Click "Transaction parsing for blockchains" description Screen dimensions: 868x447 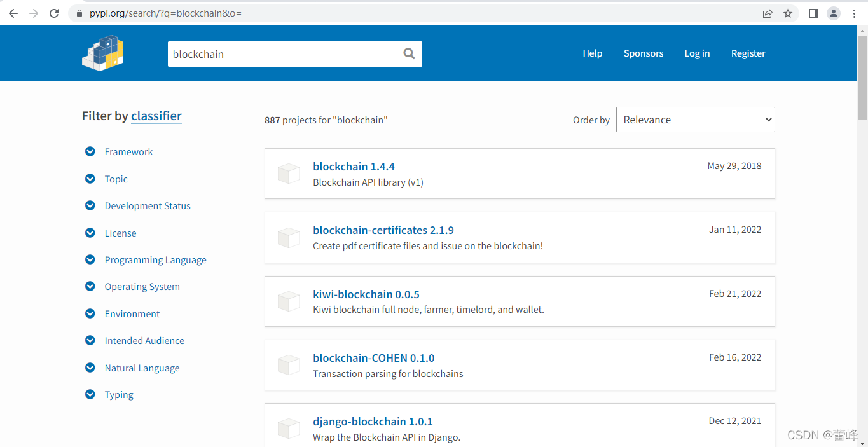point(388,374)
